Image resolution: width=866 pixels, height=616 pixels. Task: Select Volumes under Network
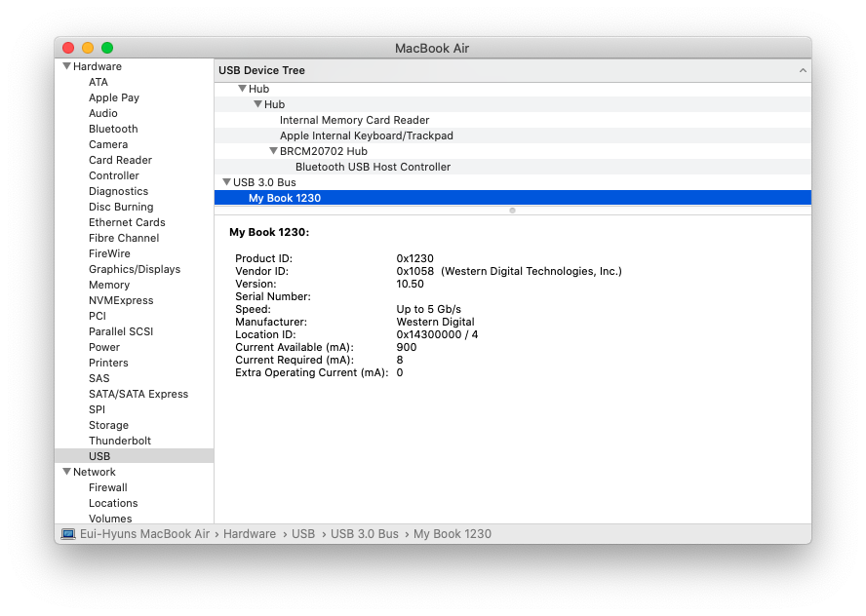[110, 519]
